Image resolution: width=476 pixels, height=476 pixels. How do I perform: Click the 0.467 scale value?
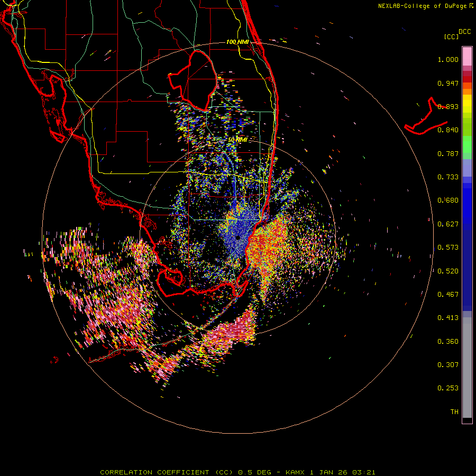[448, 295]
